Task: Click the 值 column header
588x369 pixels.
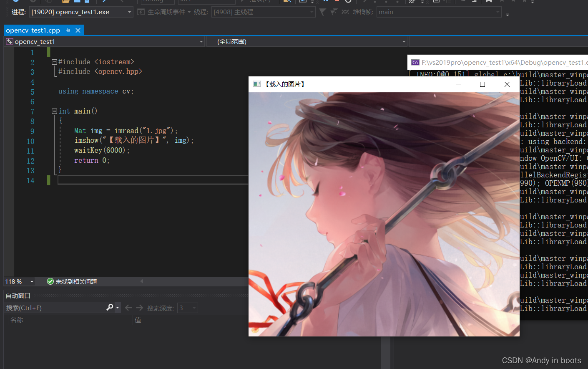Action: [x=138, y=320]
